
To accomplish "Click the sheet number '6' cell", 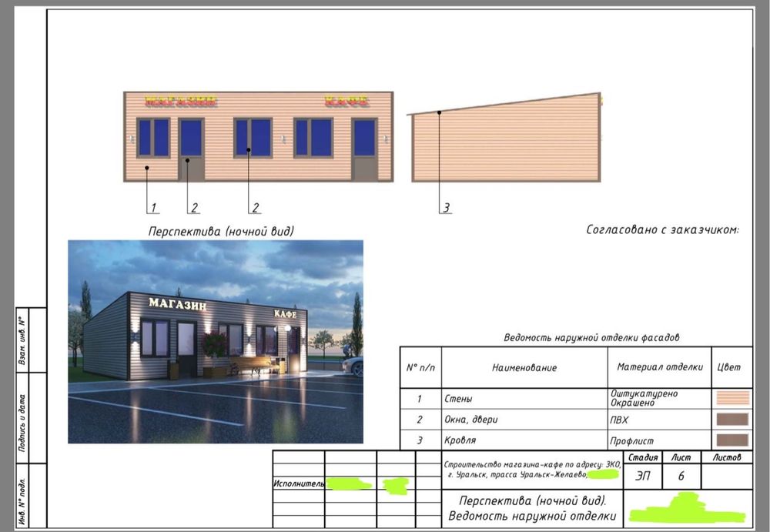I will pyautogui.click(x=681, y=476).
